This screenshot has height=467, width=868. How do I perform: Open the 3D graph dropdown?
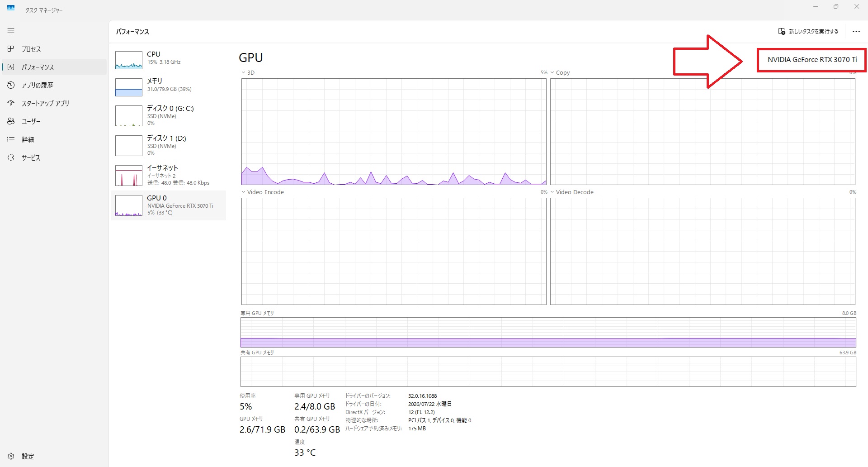pos(248,72)
